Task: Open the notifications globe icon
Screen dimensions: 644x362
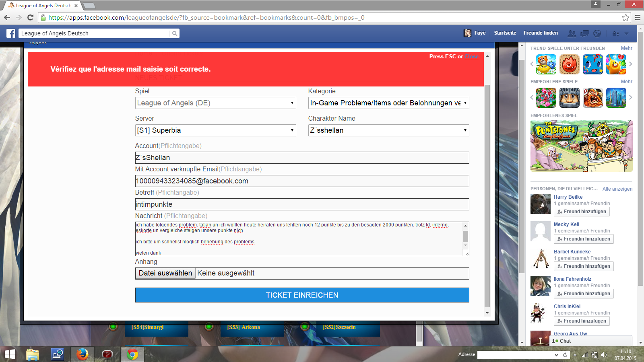Action: pos(597,33)
